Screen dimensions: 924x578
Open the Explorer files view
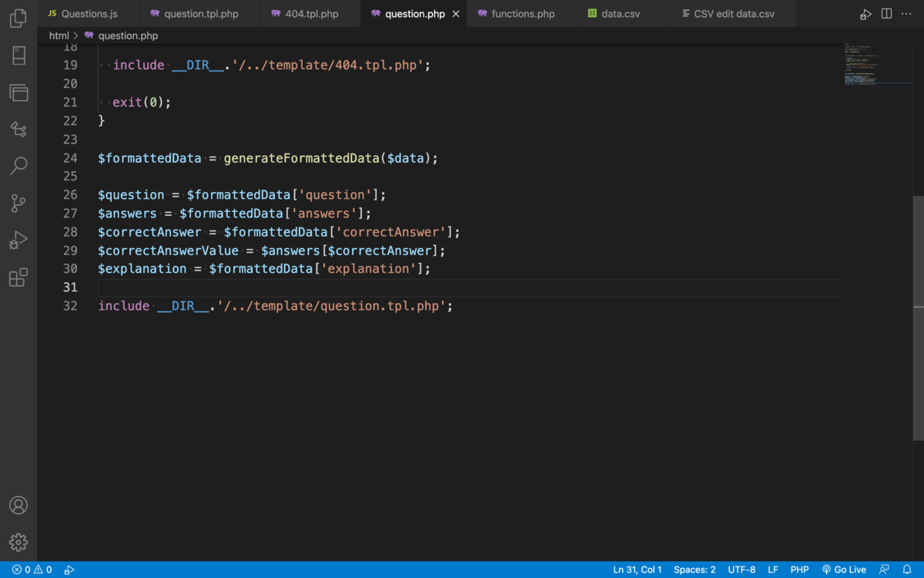(x=18, y=18)
